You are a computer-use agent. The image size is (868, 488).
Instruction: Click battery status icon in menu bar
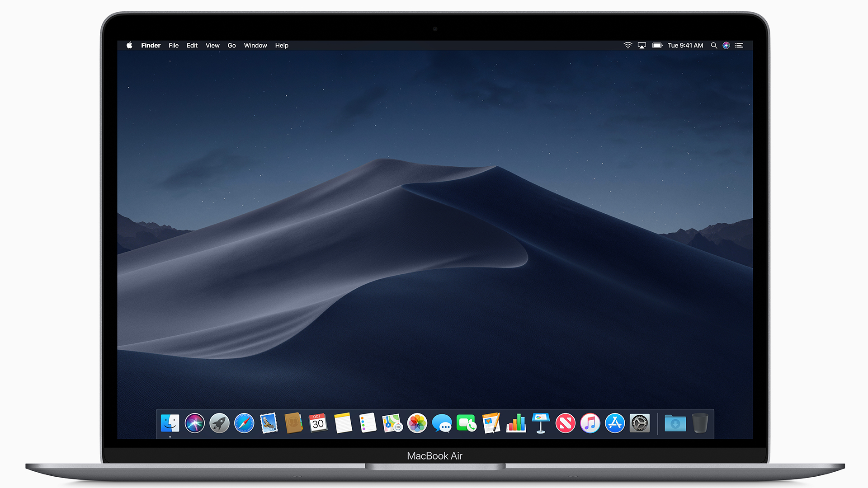click(x=657, y=45)
